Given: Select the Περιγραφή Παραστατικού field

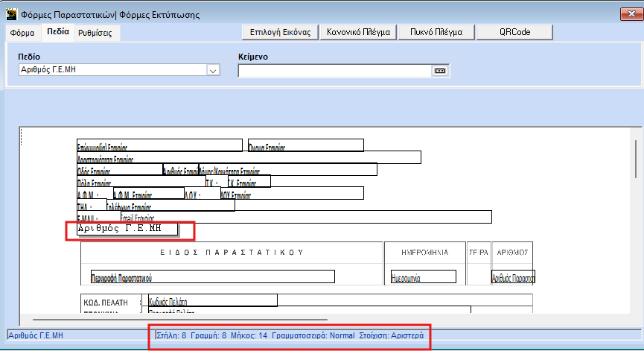Looking at the screenshot, I should [x=212, y=276].
